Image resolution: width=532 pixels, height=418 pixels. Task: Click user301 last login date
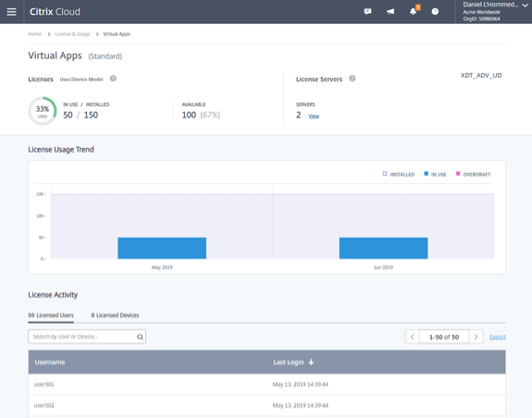(x=301, y=385)
